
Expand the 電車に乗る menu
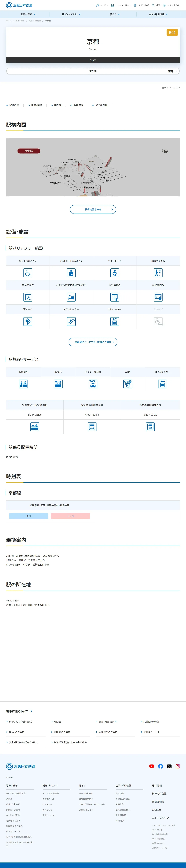click(x=28, y=15)
